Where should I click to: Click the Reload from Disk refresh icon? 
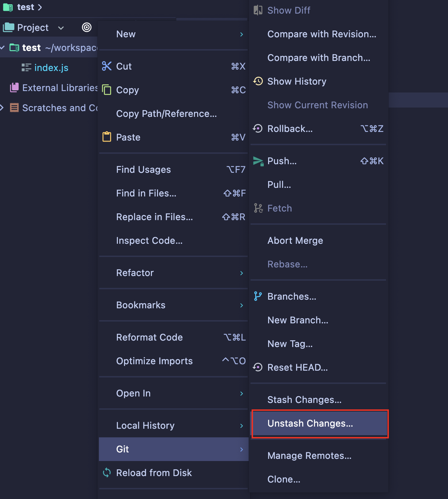[x=107, y=472]
